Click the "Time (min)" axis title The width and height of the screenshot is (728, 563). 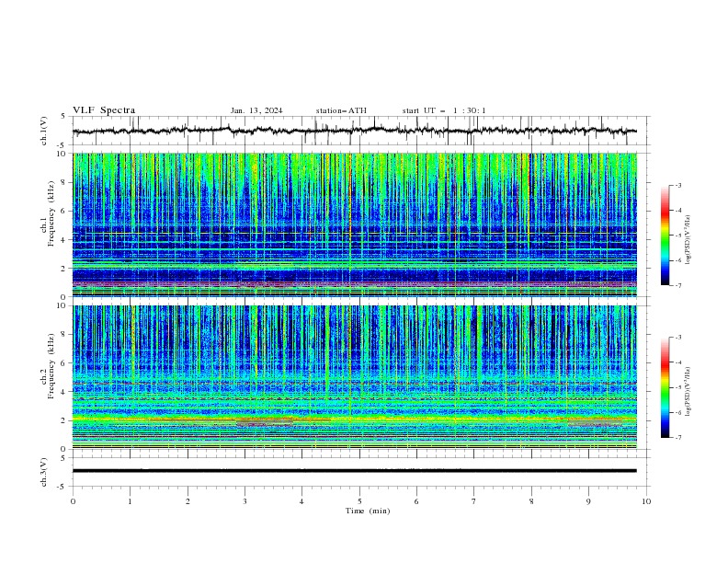click(x=368, y=511)
